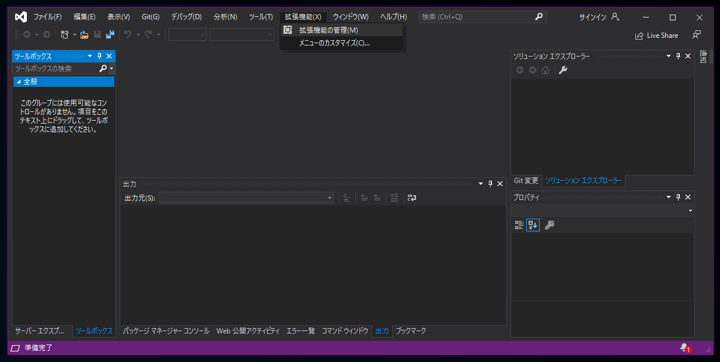
Task: Click the toolbox search magnifier icon
Action: (x=103, y=68)
